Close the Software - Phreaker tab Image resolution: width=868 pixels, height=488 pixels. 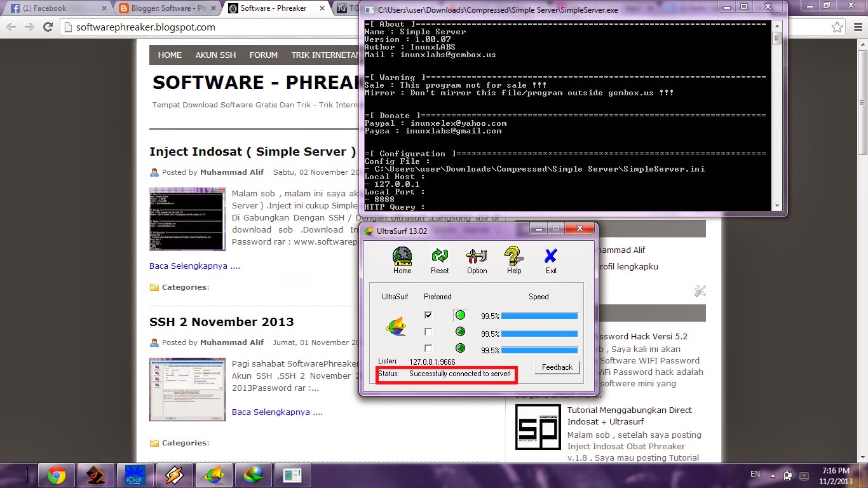pyautogui.click(x=322, y=8)
